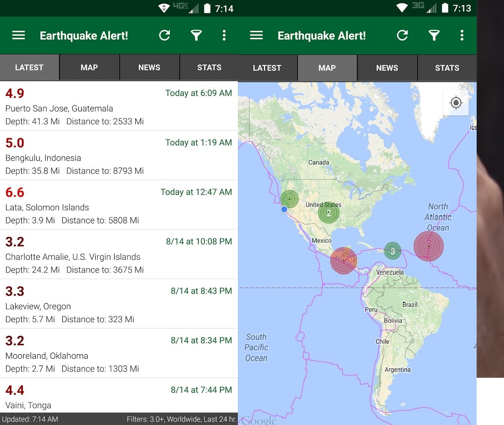Tap green cluster marker labeled 2
Screen dimensions: 504x425
click(328, 212)
